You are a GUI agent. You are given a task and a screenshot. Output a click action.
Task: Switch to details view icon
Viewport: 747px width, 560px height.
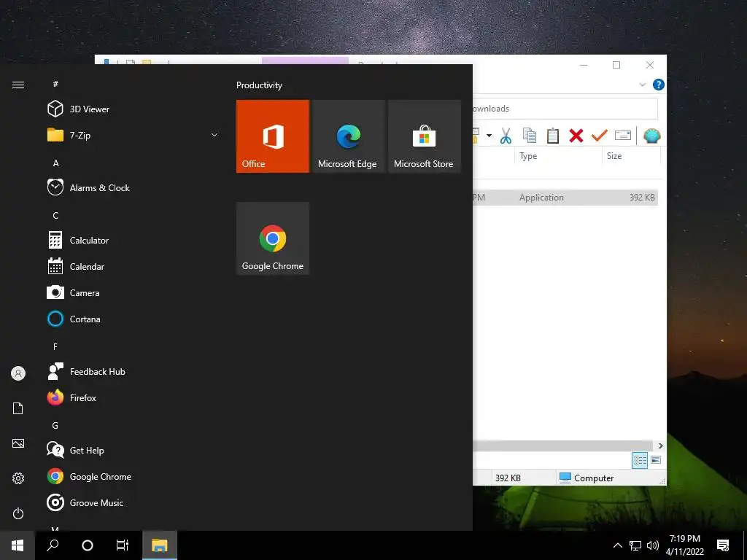click(x=640, y=460)
